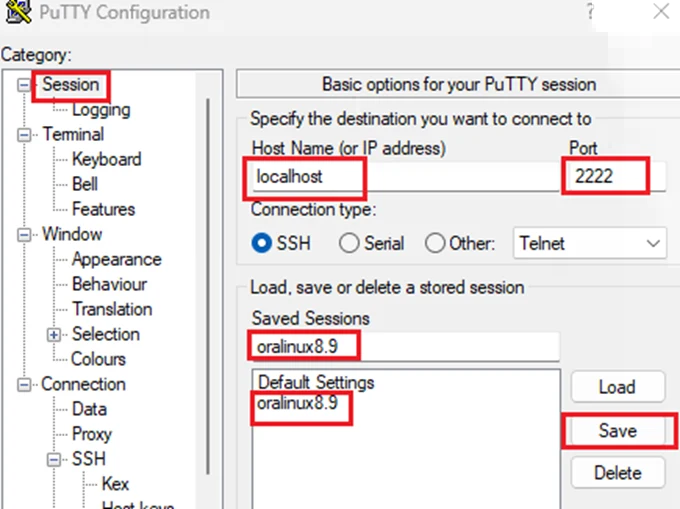Click the help question mark button
The height and width of the screenshot is (509, 680).
point(590,12)
